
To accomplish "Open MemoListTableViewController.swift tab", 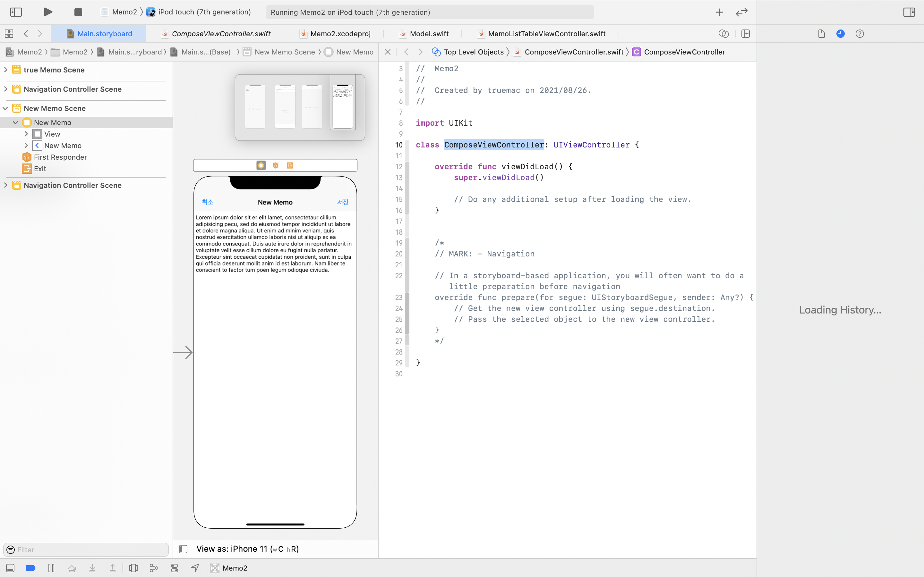I will pyautogui.click(x=546, y=34).
